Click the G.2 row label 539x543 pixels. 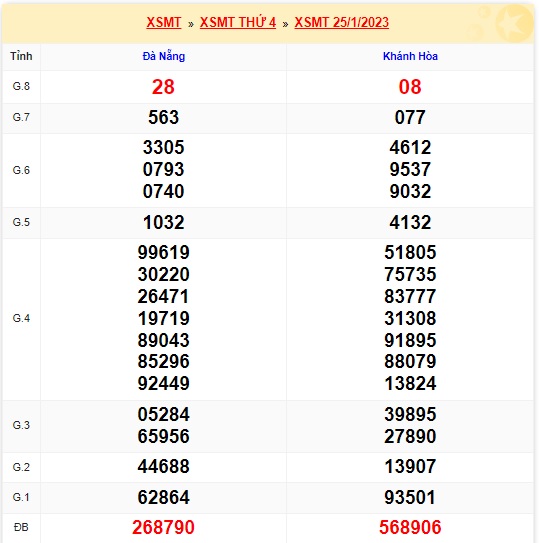21,467
